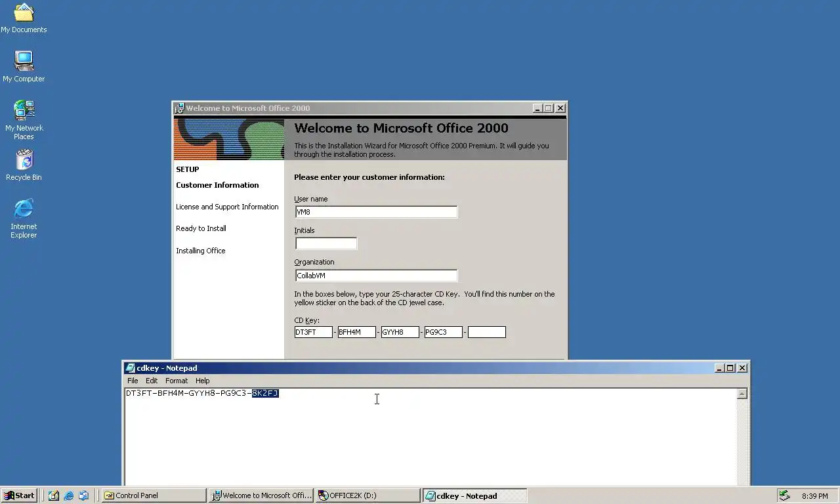Open Notepad File menu
Screen dimensions: 840x504
click(x=133, y=381)
